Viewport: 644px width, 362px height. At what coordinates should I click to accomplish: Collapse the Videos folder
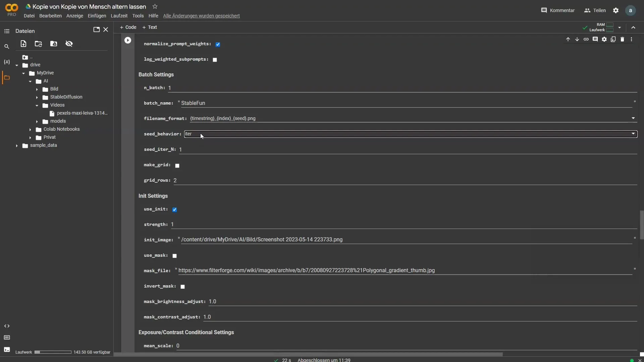37,106
